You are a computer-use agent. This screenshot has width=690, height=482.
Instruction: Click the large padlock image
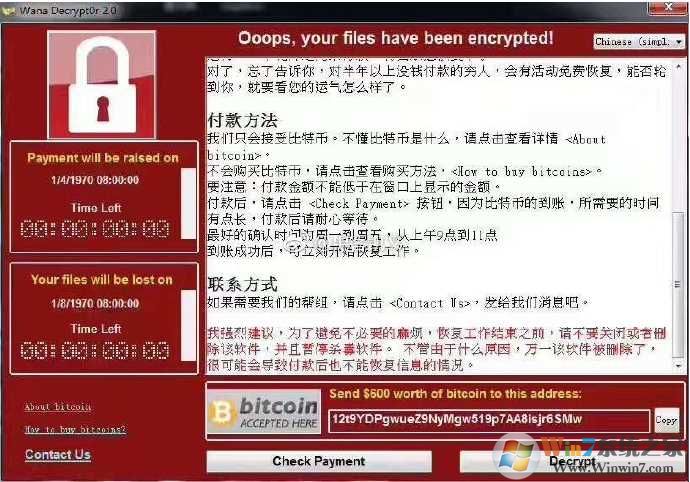(x=102, y=85)
